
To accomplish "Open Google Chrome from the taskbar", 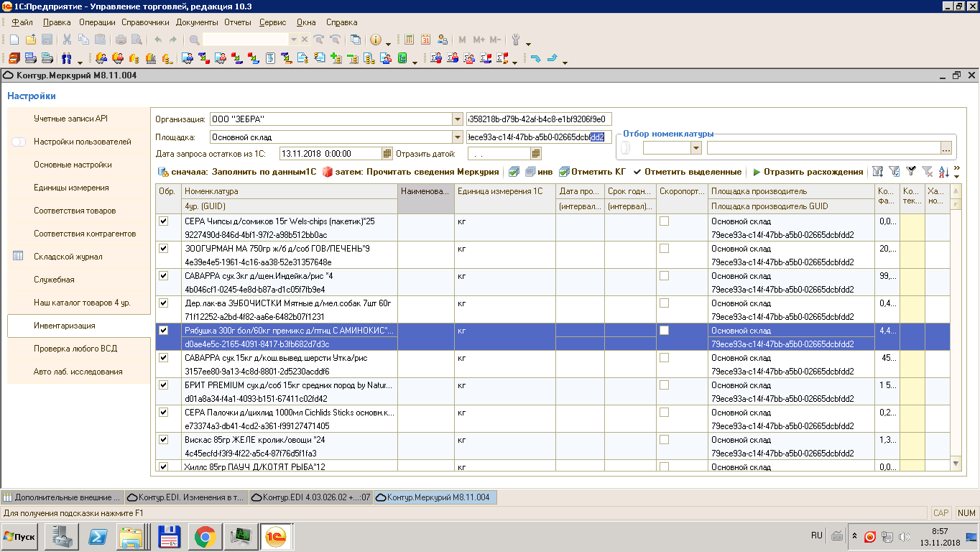I will [x=205, y=536].
